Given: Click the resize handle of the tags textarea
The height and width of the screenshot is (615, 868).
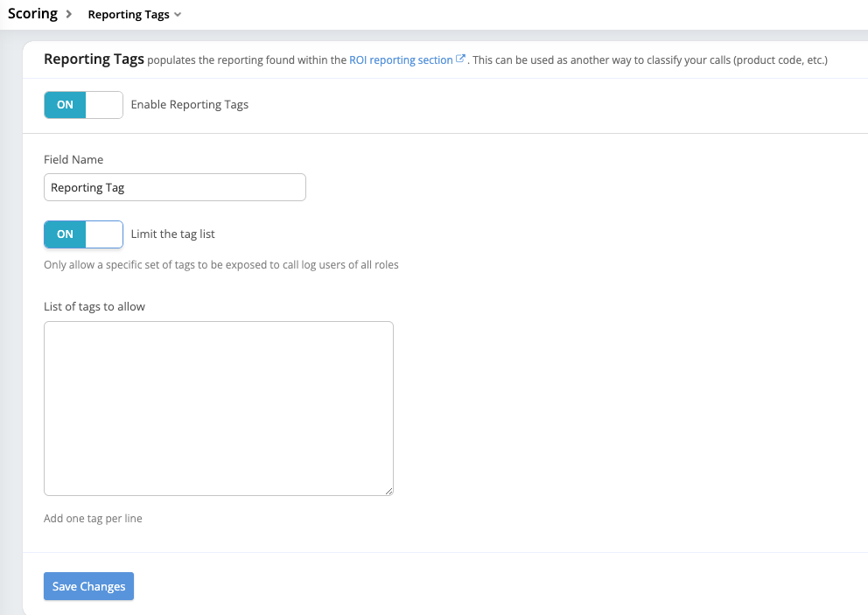Looking at the screenshot, I should point(388,491).
